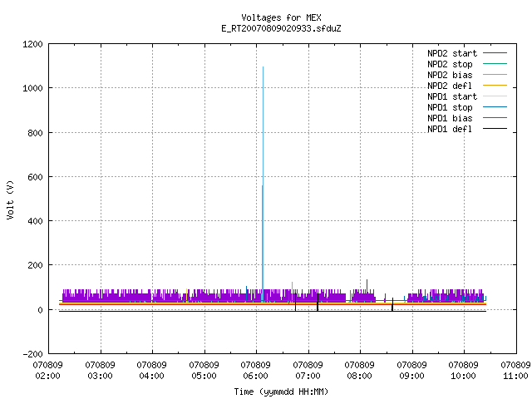Click the 'NPD2 bias' legend label
The width and height of the screenshot is (532, 399).
tap(450, 75)
